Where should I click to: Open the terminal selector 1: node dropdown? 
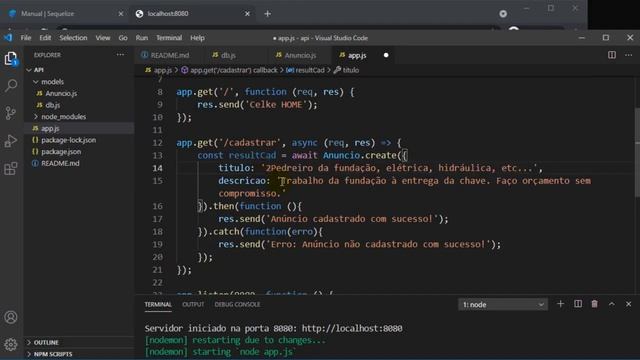point(502,304)
